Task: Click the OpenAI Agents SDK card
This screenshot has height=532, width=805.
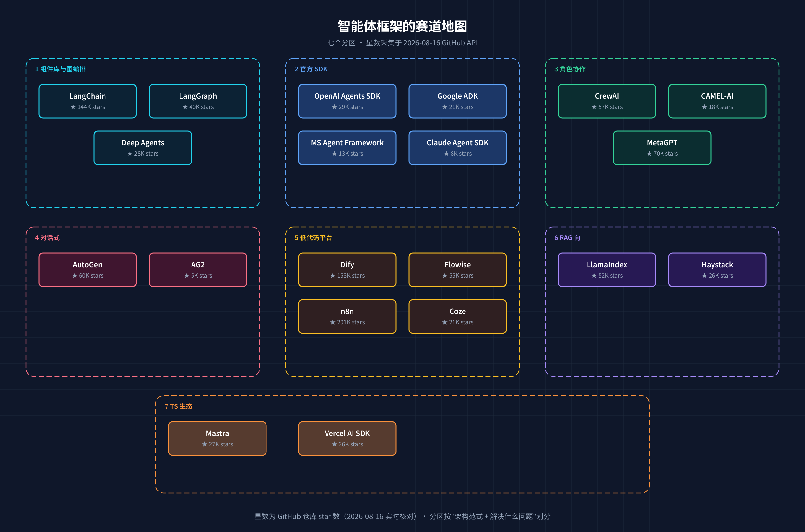Action: coord(347,101)
